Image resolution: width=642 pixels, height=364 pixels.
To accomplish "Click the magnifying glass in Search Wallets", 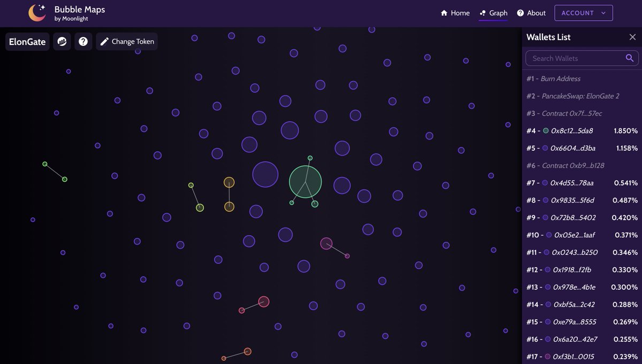I will 629,58.
